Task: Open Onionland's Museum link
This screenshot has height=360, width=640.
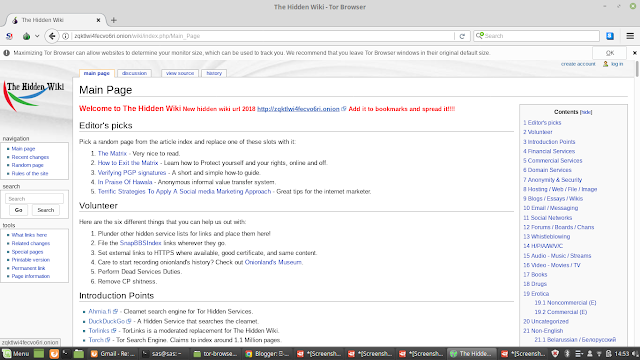Action: [x=273, y=262]
